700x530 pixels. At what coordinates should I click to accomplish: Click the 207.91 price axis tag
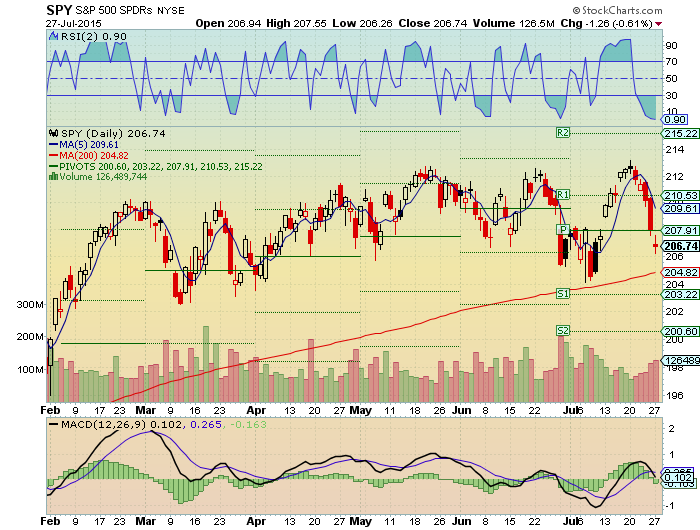[x=681, y=230]
